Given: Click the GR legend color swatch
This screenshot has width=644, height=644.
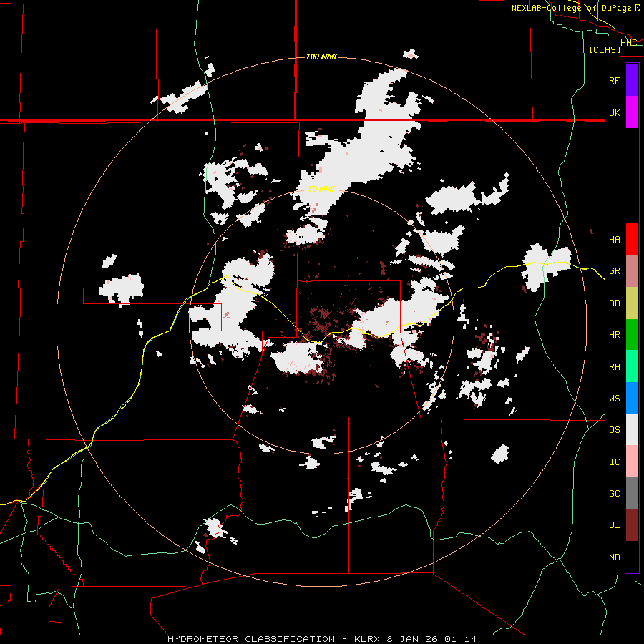Looking at the screenshot, I should 632,271.
